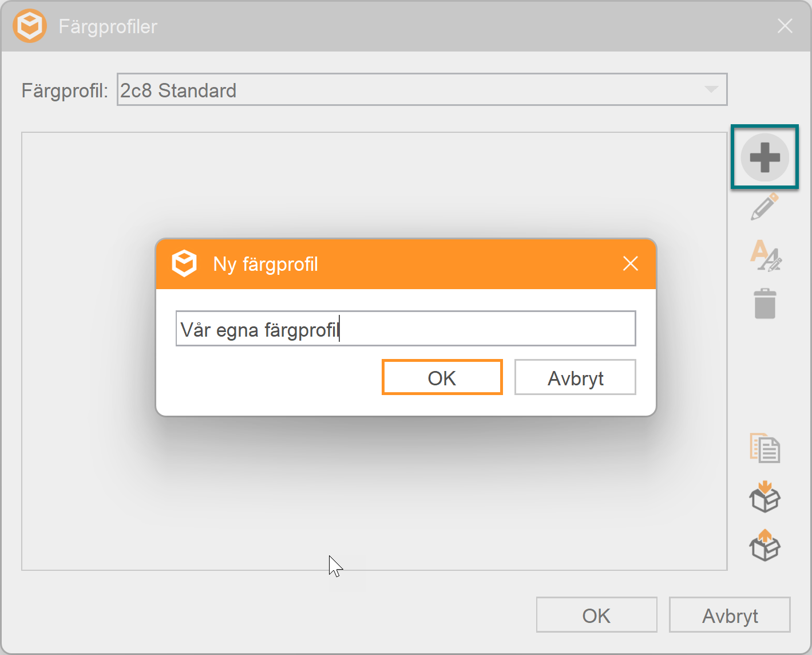Click the color profile name text field
This screenshot has height=655, width=812.
[406, 329]
